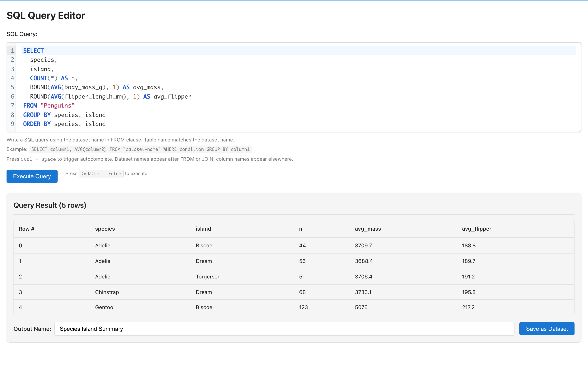Click the example SQL code snippet
This screenshot has height=368, width=588.
point(140,149)
